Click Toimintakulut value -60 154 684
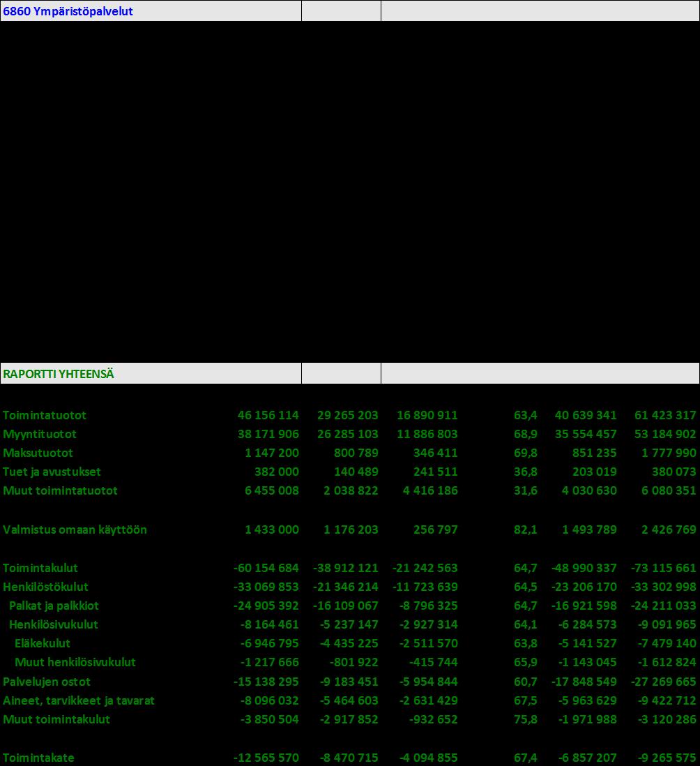The image size is (700, 766). pyautogui.click(x=266, y=568)
